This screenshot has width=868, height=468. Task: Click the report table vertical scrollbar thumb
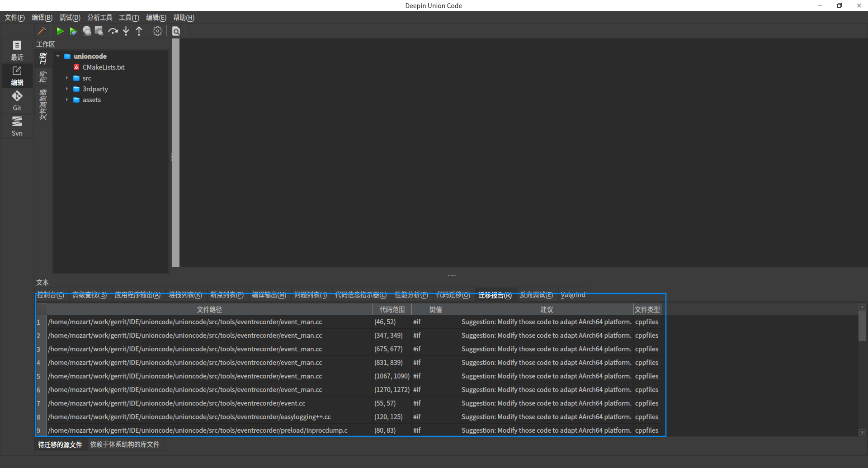[862, 326]
